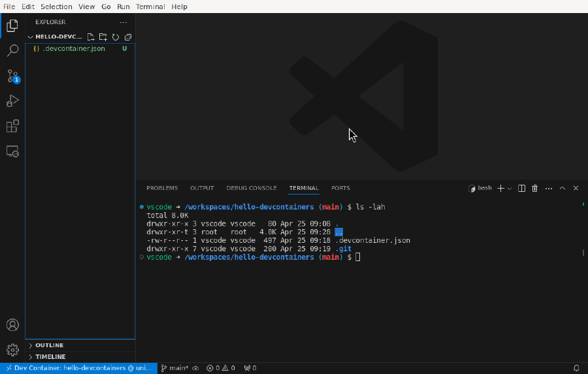Open the launch profile dropdown arrow
Screen dimensions: 588x374
pos(509,189)
